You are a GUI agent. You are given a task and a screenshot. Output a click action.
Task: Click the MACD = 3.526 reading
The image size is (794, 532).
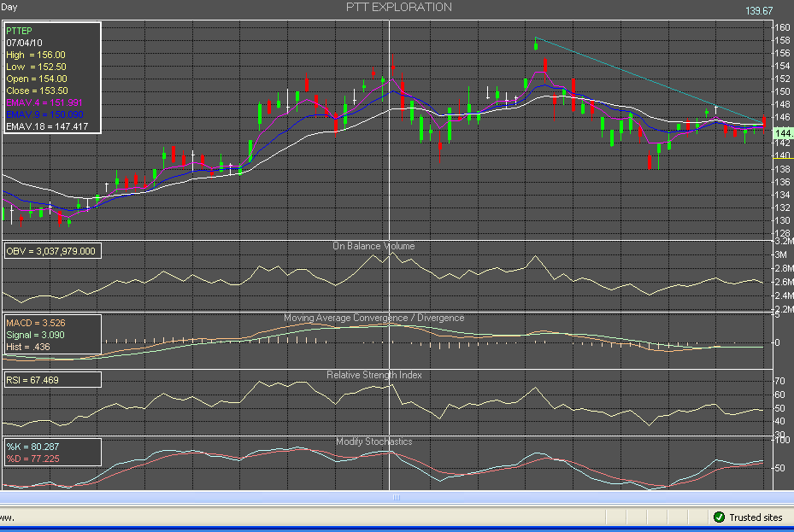click(x=36, y=323)
